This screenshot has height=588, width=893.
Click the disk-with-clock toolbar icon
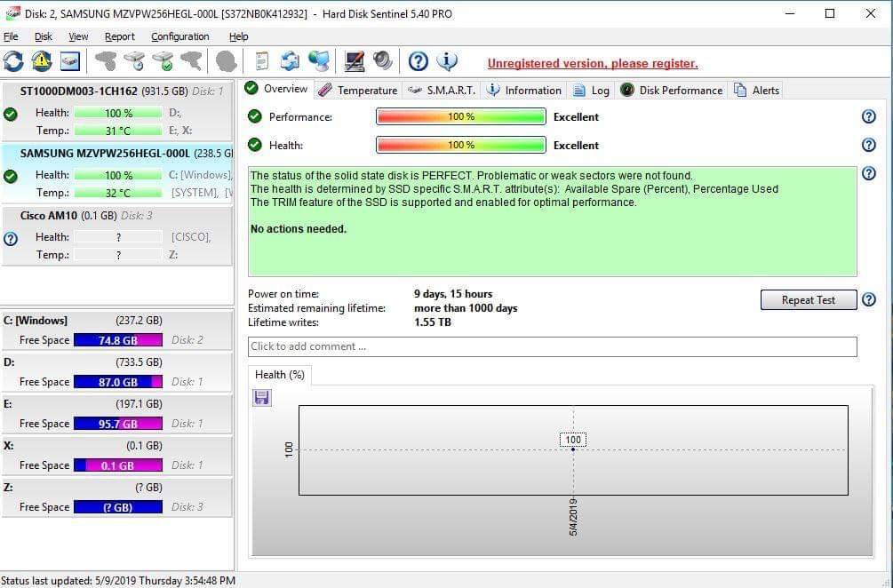[x=134, y=61]
